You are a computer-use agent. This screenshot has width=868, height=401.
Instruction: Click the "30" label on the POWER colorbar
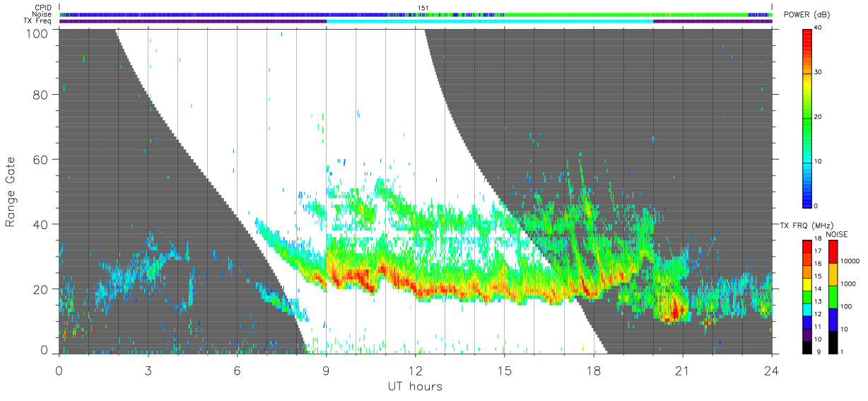point(818,73)
